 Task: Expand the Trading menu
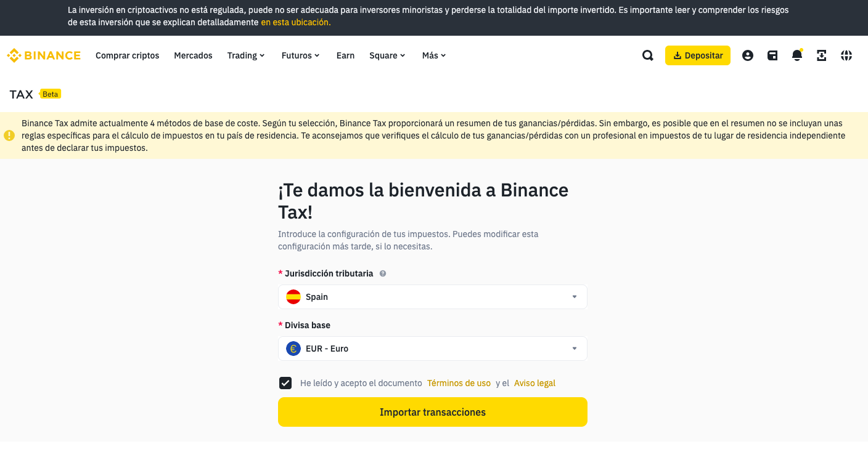click(246, 55)
